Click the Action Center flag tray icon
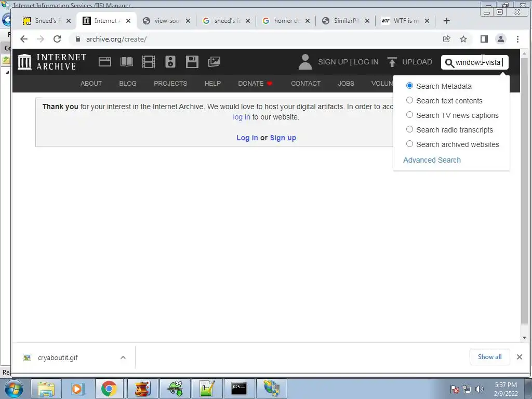This screenshot has width=532, height=399. 454,389
